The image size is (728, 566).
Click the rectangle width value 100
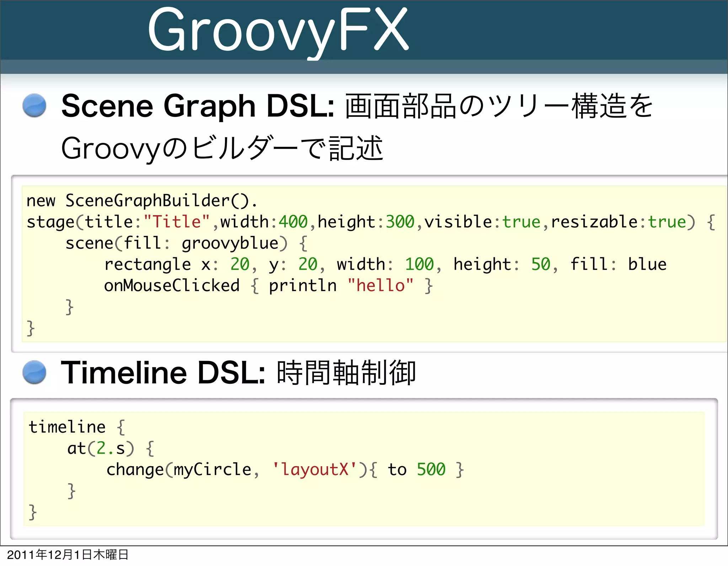[x=419, y=265]
